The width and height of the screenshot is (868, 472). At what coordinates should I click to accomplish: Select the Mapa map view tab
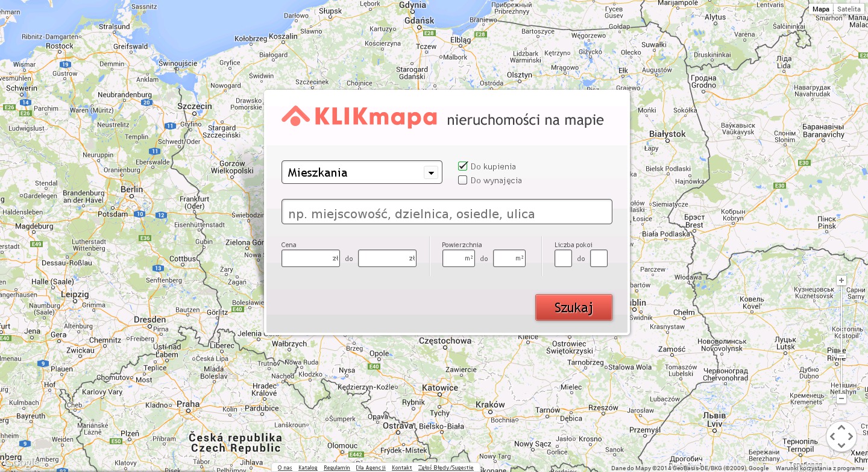(x=821, y=9)
